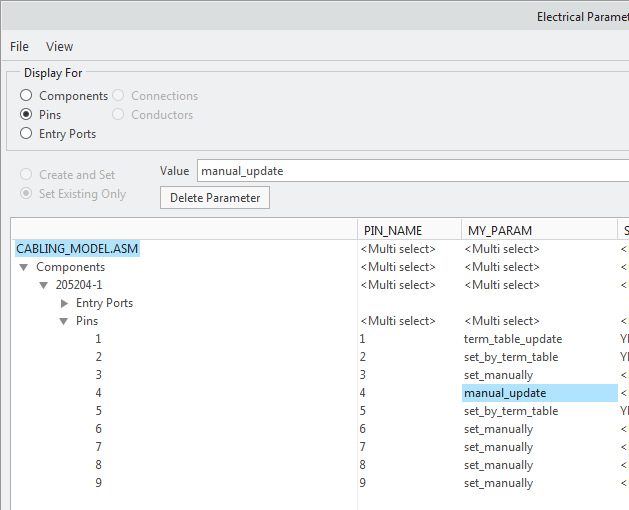The height and width of the screenshot is (510, 629).
Task: Select the Pins radio button
Action: [27, 115]
